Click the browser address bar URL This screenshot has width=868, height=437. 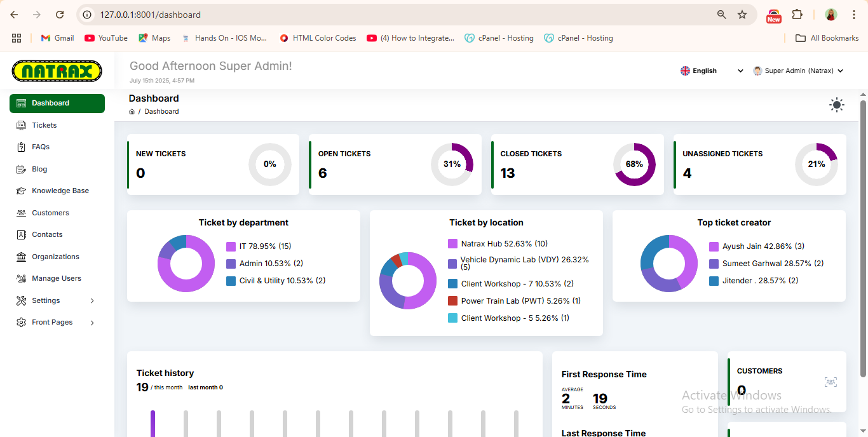(150, 15)
